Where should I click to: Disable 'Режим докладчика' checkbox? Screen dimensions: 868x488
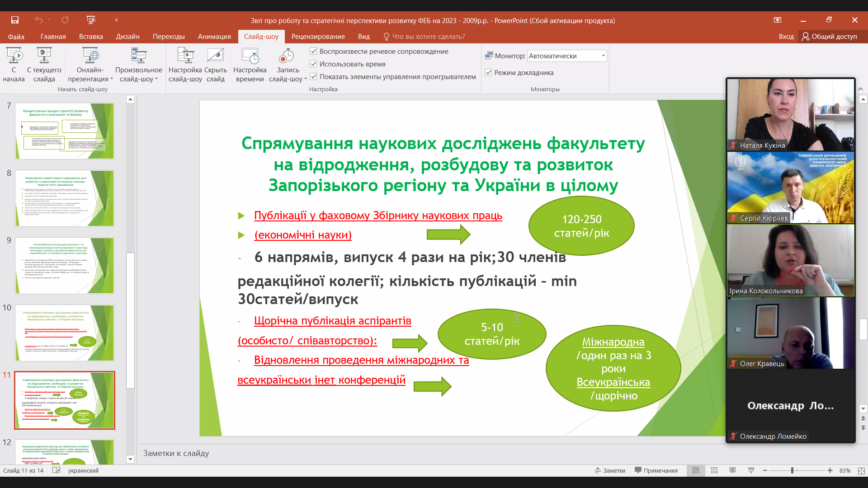coord(488,73)
